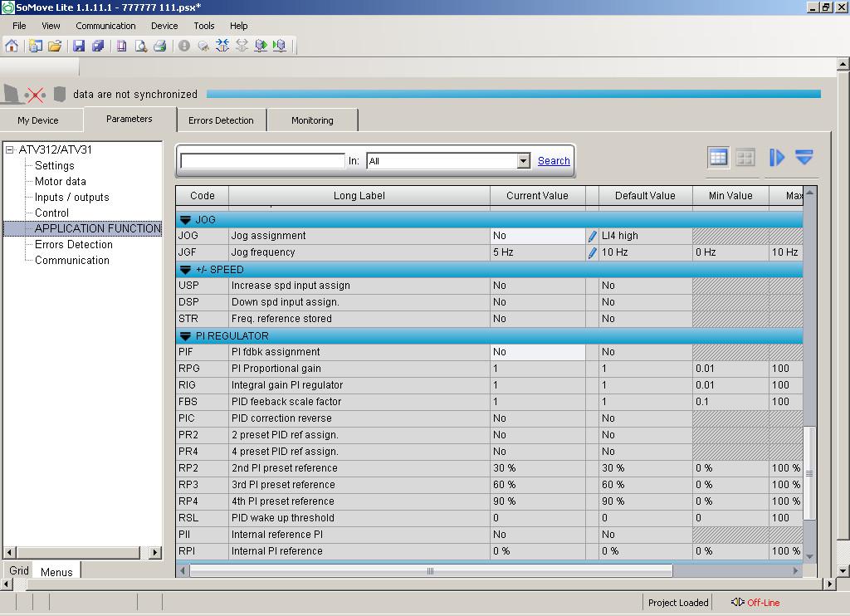Select Errors Detection in the tree
The image size is (850, 616).
click(74, 245)
